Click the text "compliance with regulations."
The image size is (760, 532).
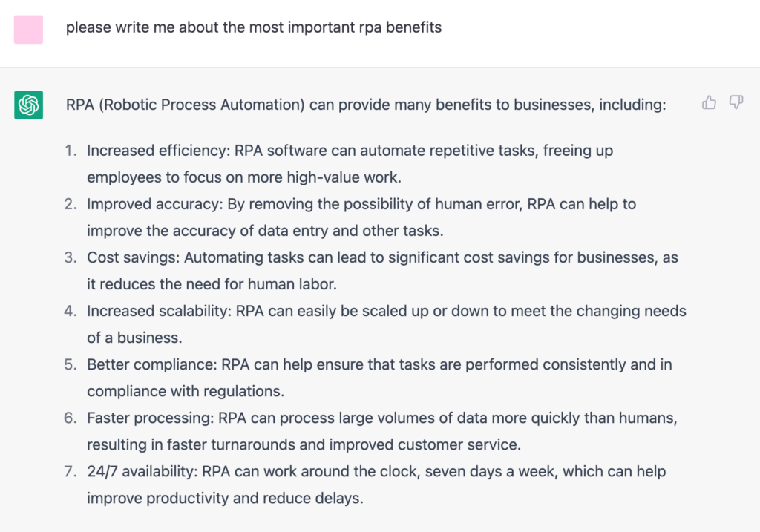point(186,391)
